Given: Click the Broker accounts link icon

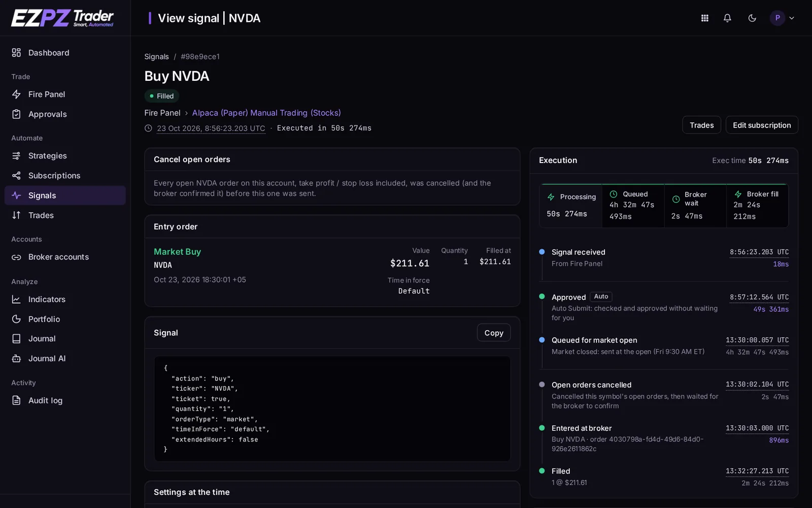Looking at the screenshot, I should 16,257.
